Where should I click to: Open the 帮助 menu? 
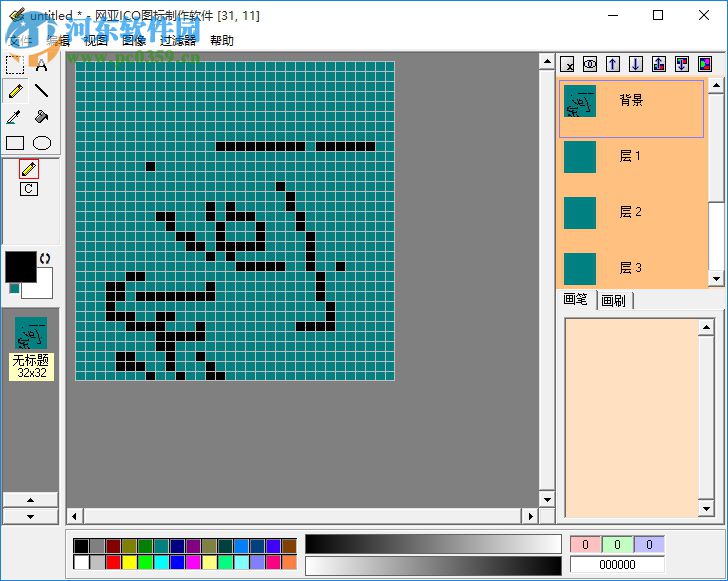pos(221,41)
